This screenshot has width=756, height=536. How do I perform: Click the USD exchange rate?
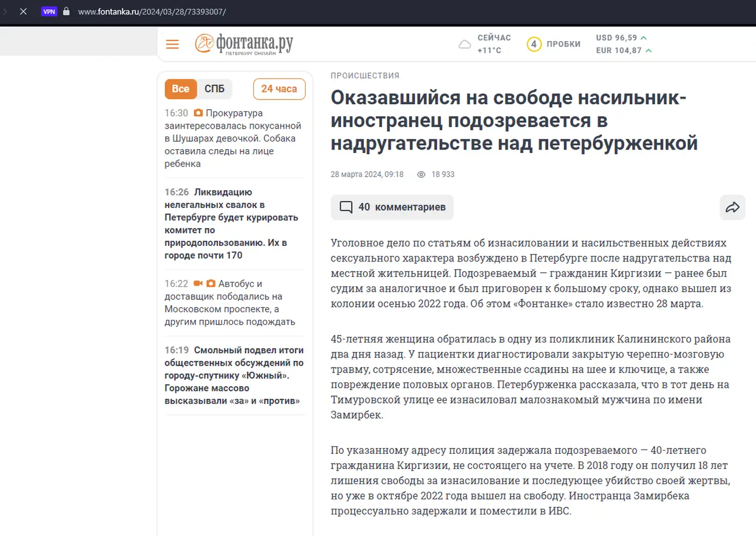(x=621, y=38)
